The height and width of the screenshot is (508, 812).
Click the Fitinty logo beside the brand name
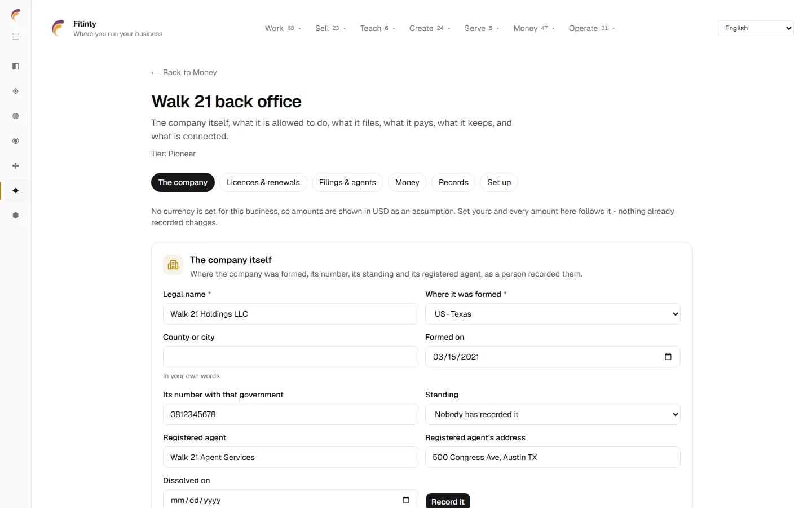click(58, 28)
